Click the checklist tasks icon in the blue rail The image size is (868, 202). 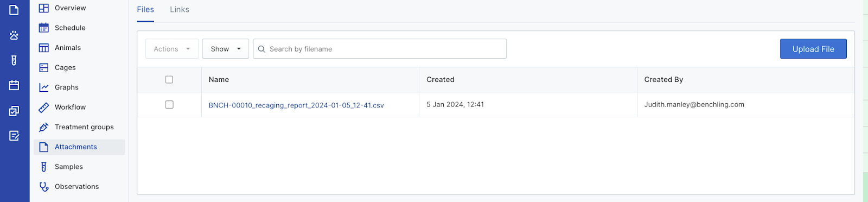click(14, 111)
